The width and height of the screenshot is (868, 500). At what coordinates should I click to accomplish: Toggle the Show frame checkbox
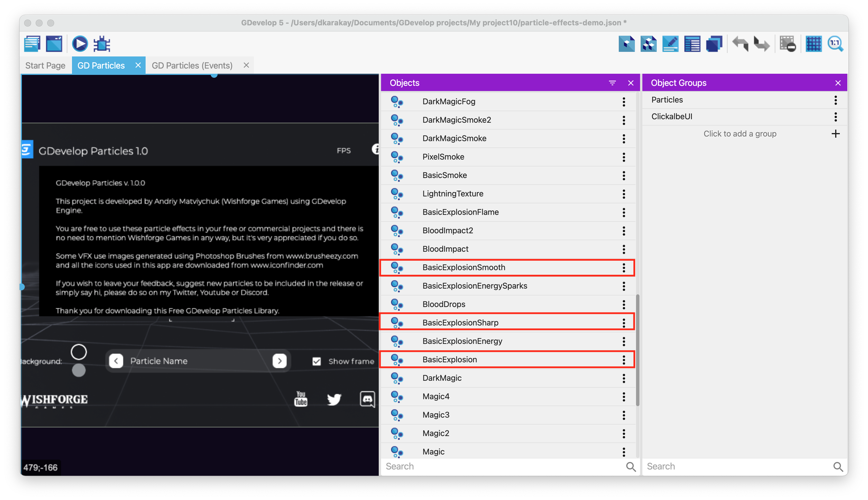316,361
